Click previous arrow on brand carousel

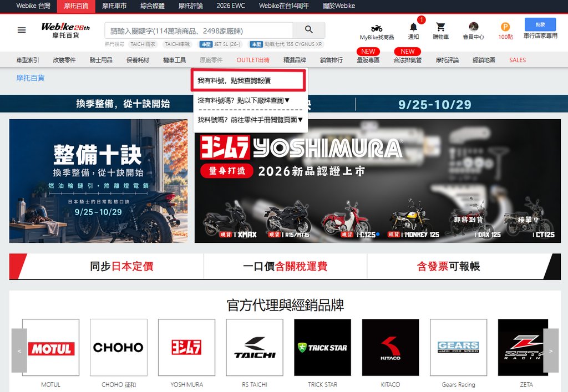coord(19,350)
